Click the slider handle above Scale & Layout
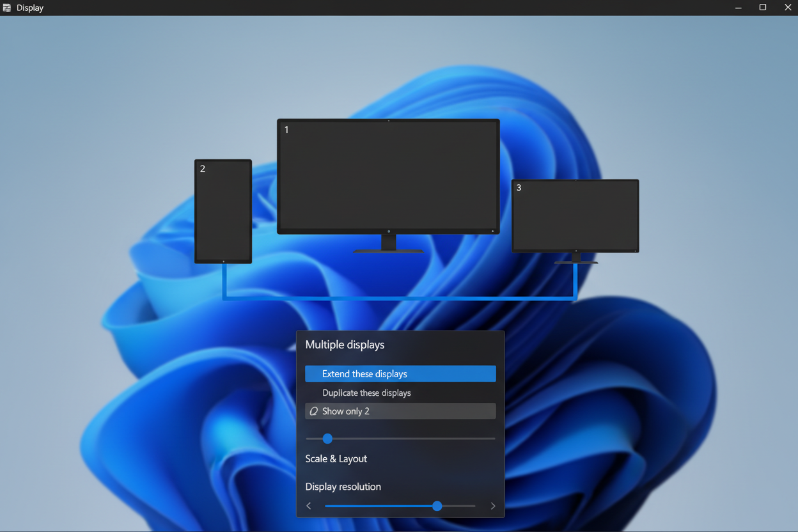Image resolution: width=798 pixels, height=532 pixels. (x=327, y=439)
